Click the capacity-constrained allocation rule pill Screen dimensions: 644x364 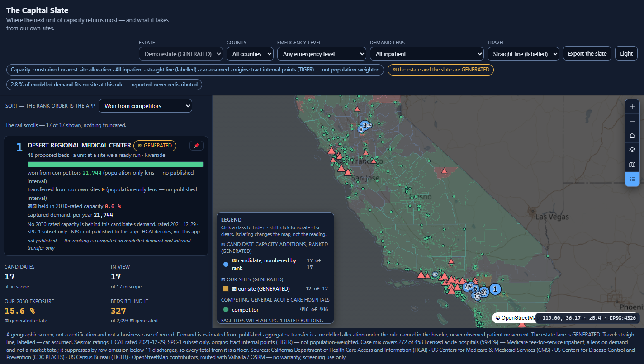[x=195, y=70]
